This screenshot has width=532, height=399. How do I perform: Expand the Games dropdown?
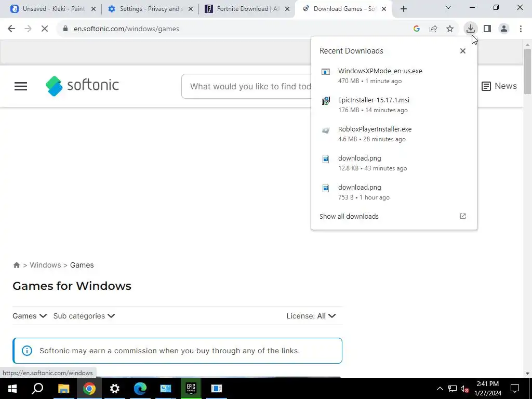coord(30,316)
